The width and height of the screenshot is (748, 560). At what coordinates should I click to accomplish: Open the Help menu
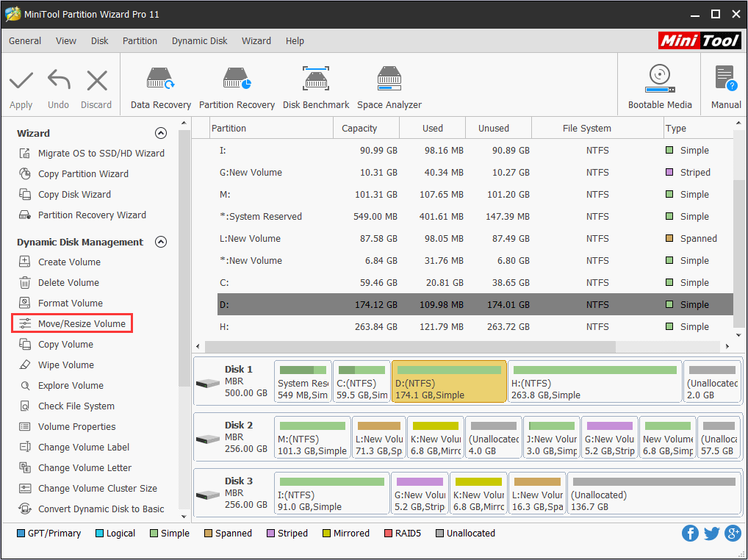tap(295, 41)
